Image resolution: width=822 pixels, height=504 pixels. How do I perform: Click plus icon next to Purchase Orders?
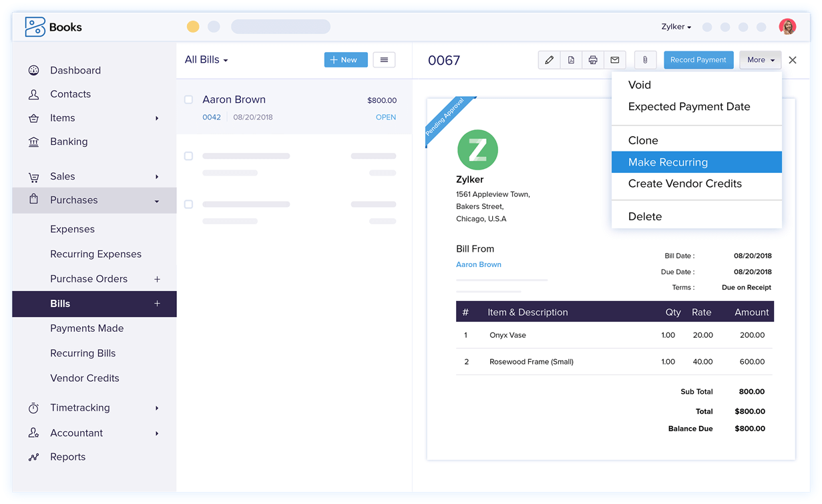pos(158,279)
